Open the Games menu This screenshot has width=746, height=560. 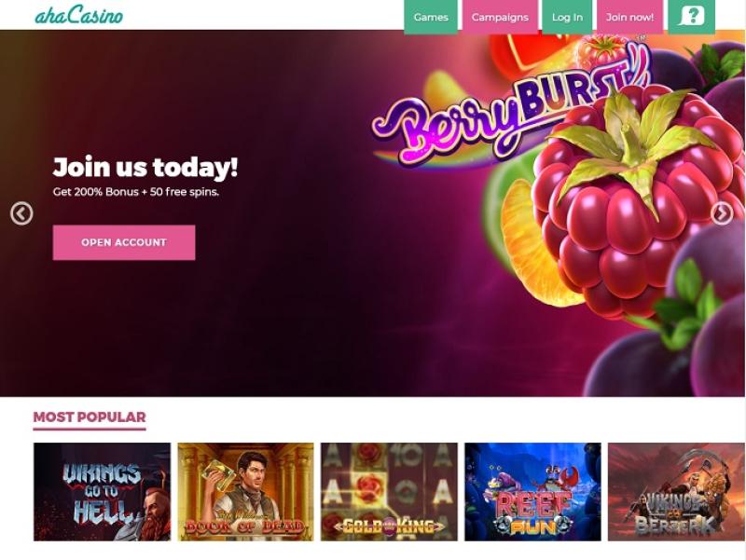click(431, 17)
